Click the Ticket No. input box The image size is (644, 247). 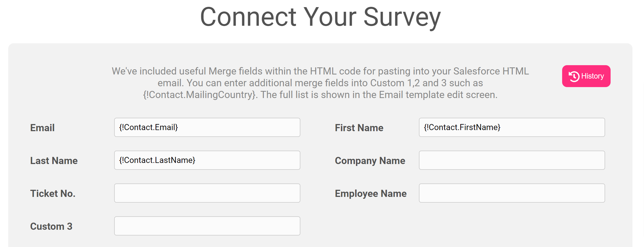tap(207, 193)
